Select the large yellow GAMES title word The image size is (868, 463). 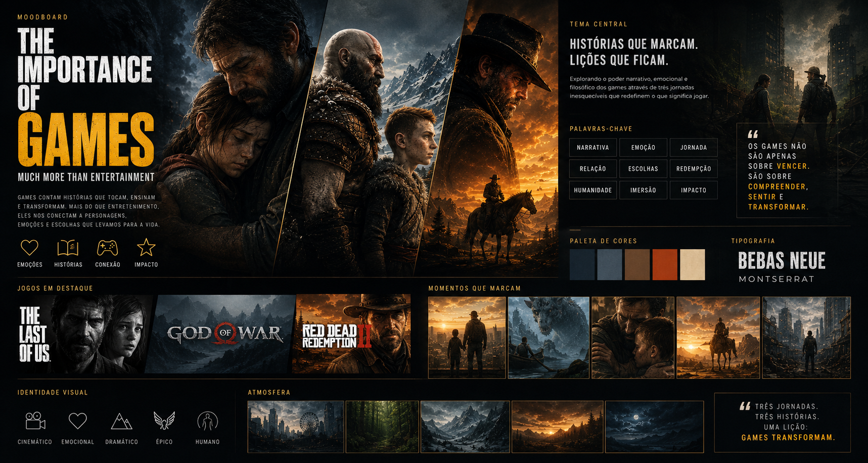click(x=86, y=140)
